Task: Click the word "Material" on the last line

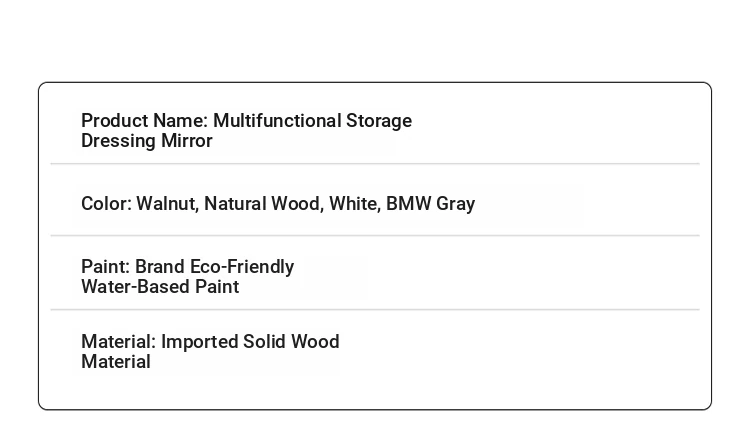Action: (x=116, y=362)
